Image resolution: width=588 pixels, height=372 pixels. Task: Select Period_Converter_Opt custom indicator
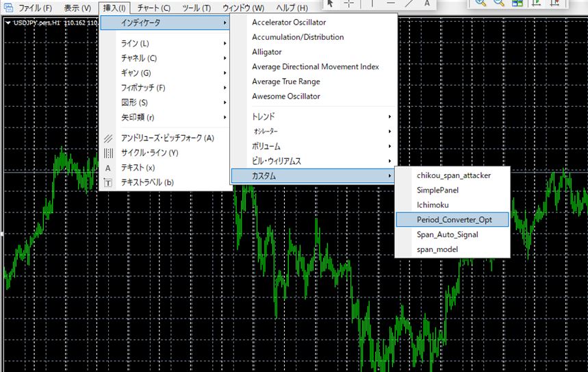pos(452,220)
